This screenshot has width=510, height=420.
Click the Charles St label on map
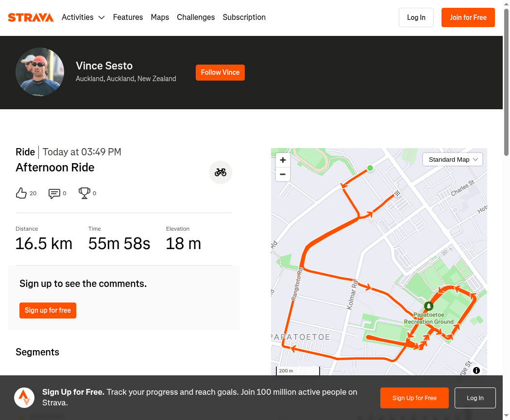point(462,188)
